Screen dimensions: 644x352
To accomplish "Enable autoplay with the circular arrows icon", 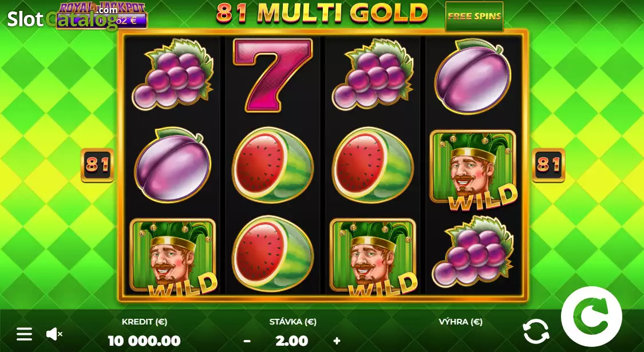I will (x=536, y=331).
